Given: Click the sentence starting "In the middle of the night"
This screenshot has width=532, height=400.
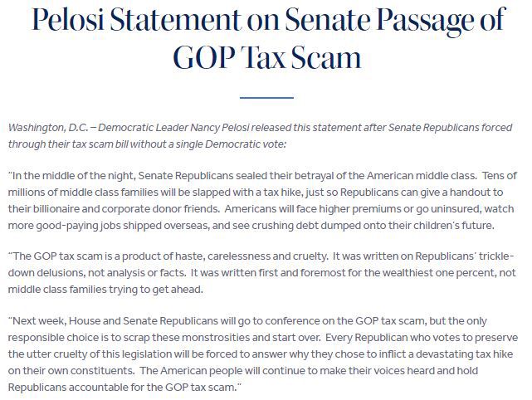Looking at the screenshot, I should click(x=244, y=176).
